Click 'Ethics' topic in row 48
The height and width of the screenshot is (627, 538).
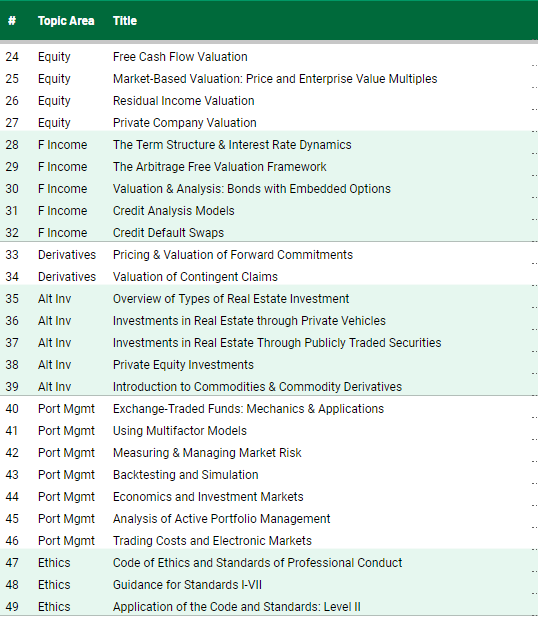pyautogui.click(x=54, y=585)
